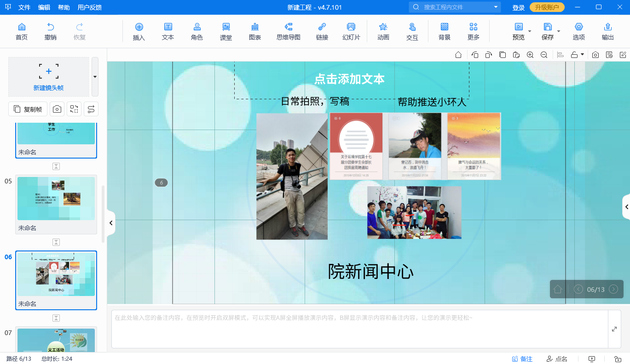Go to previous frame in canvas navigator

coord(578,289)
